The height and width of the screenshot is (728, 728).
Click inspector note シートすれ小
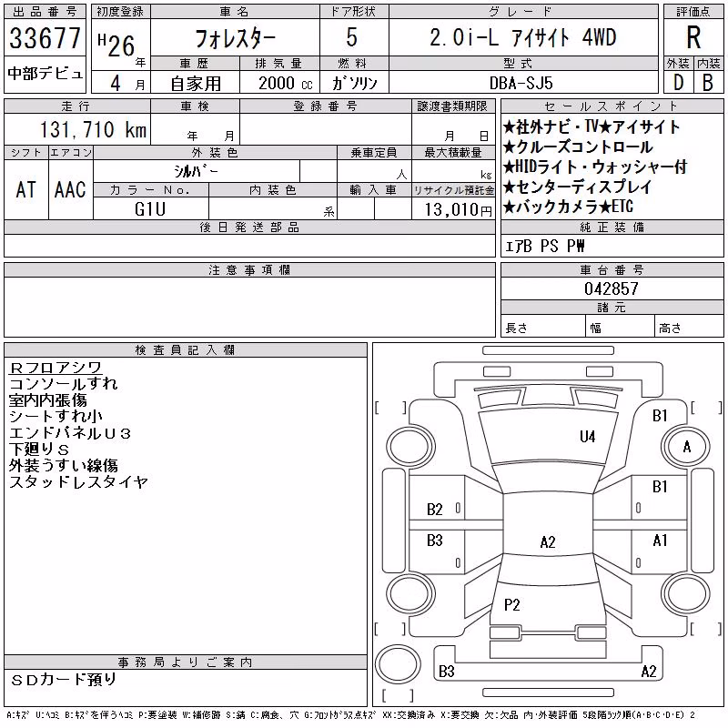pos(56,417)
